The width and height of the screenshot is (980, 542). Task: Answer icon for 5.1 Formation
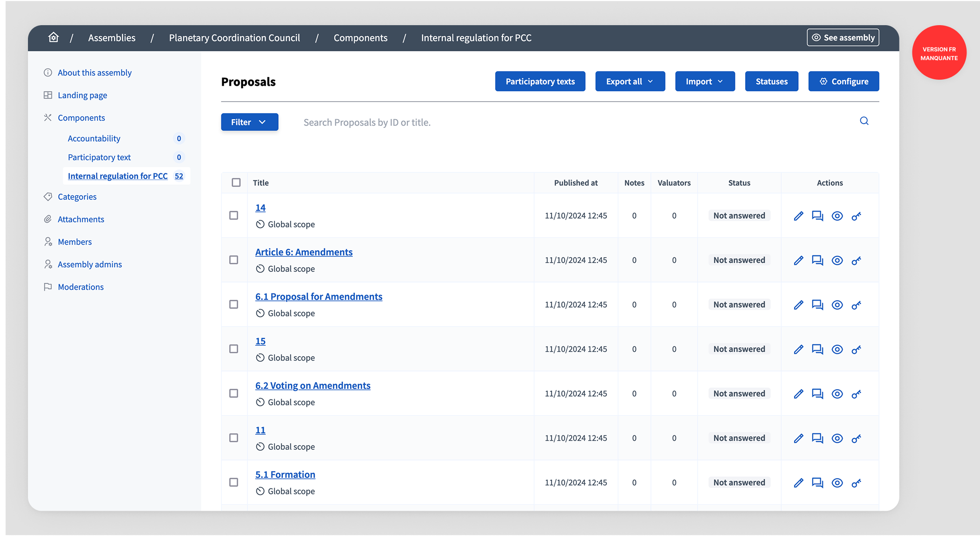click(817, 483)
